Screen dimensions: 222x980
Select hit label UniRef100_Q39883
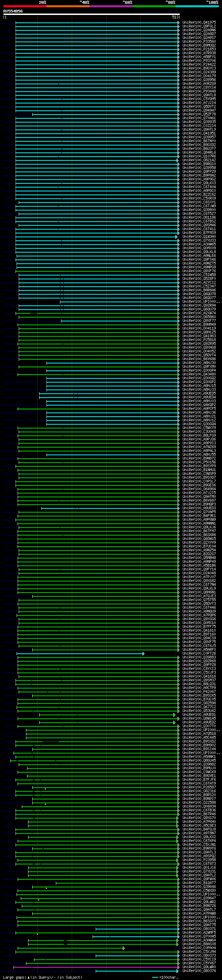(x=199, y=657)
